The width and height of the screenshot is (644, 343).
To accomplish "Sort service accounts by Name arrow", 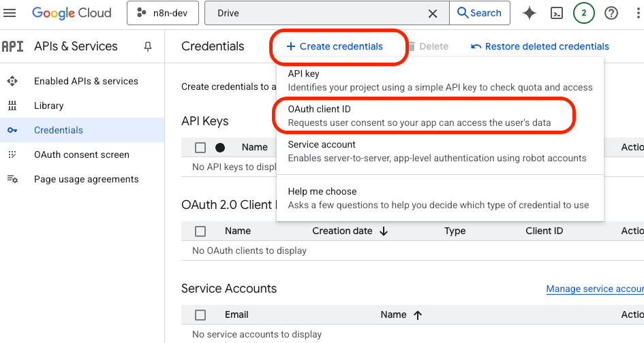I will pos(418,315).
